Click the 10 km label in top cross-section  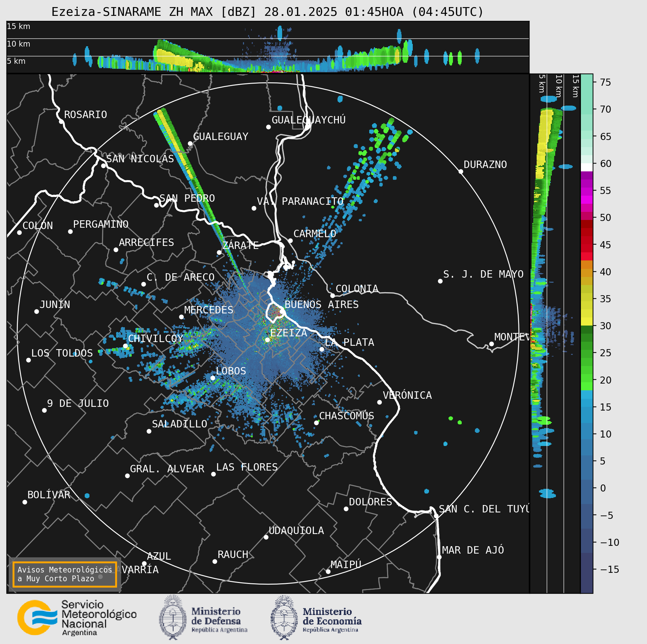[x=18, y=44]
